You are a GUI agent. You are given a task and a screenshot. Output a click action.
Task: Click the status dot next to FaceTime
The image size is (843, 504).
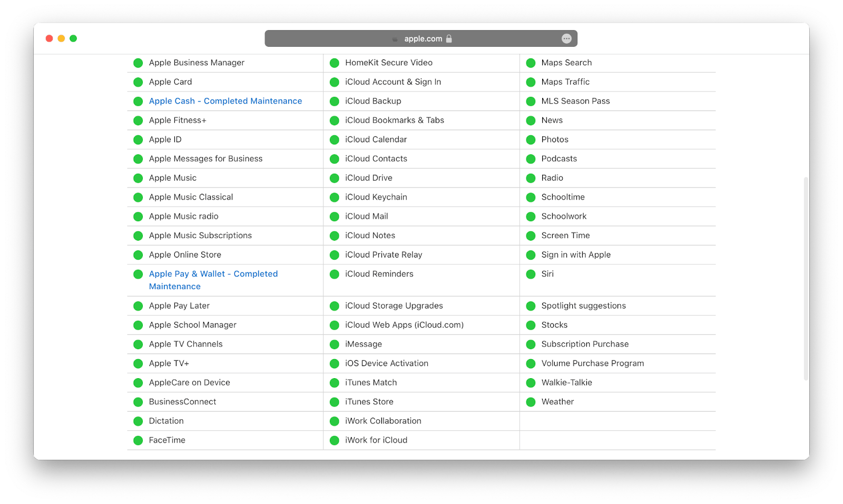point(138,440)
